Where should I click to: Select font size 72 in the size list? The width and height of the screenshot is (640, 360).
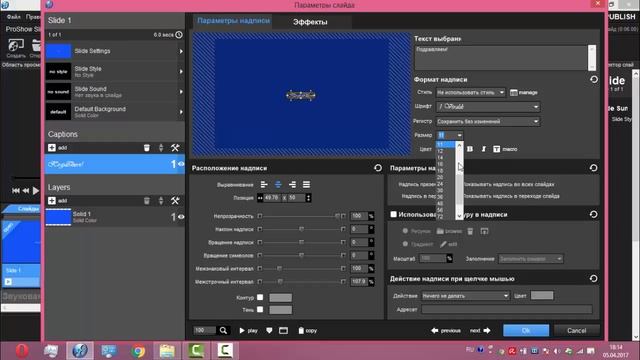[440, 217]
